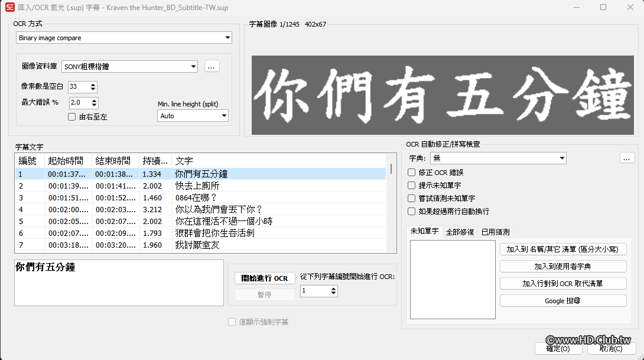Select subtitle row 5 你在這裡活不過一個小時

coord(201,221)
